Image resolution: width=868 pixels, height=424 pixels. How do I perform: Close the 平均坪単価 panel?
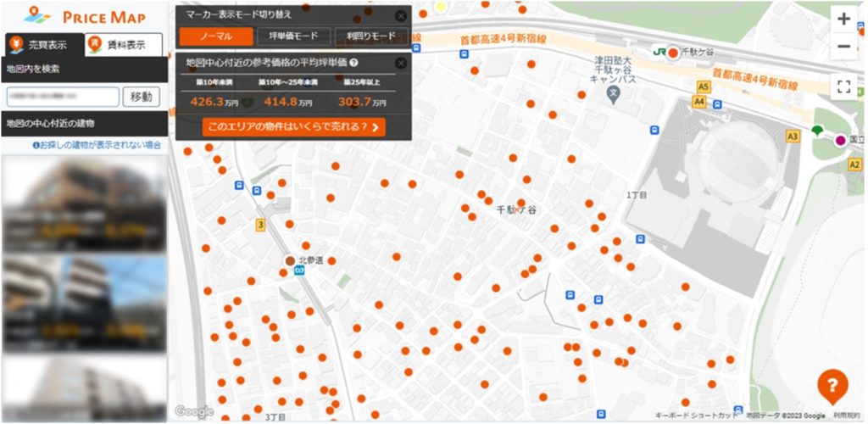(x=401, y=63)
